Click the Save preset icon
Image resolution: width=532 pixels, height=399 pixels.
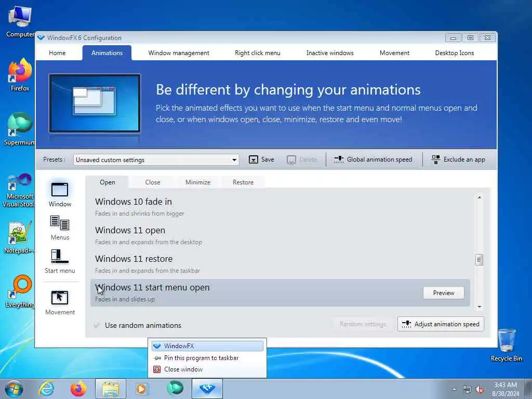pyautogui.click(x=254, y=159)
